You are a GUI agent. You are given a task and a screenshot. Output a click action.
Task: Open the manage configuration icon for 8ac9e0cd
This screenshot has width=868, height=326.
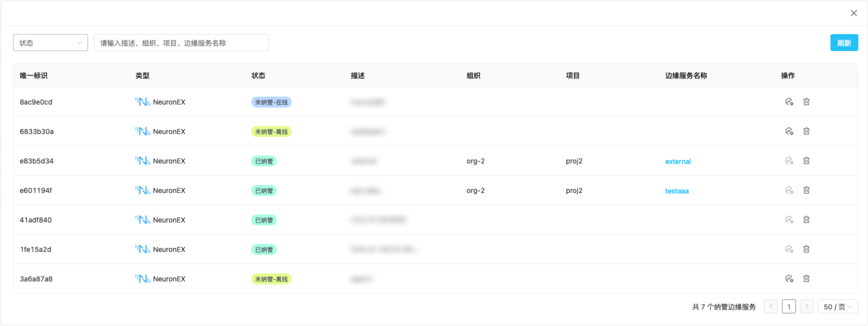(789, 101)
